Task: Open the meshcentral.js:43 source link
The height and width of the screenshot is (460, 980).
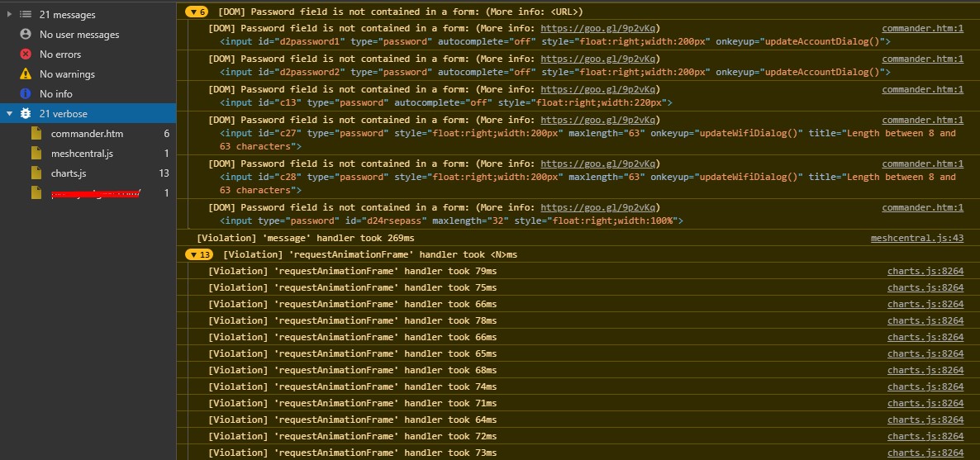Action: pyautogui.click(x=917, y=238)
